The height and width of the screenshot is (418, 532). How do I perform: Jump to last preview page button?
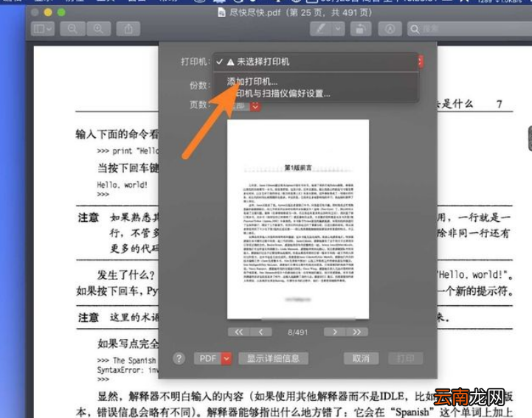coord(357,332)
